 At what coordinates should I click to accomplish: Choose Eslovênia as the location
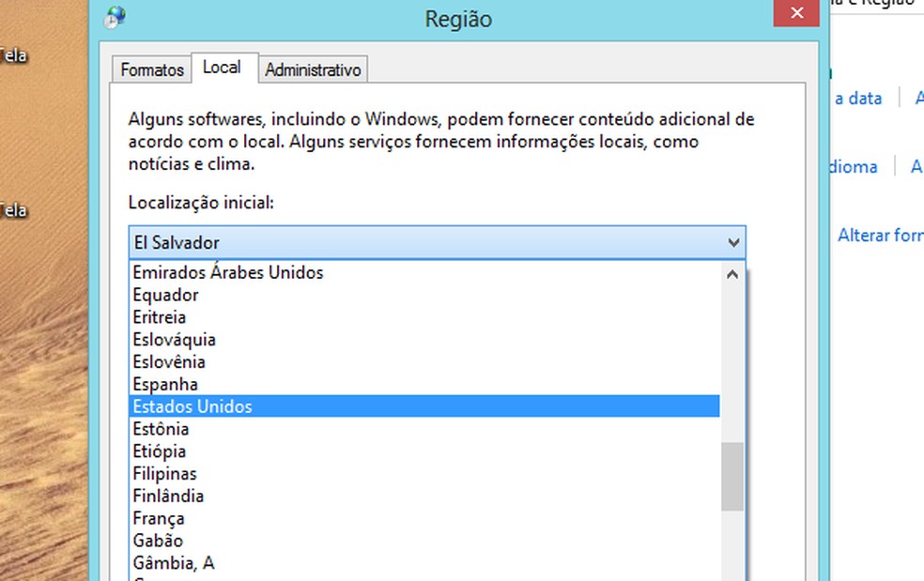click(x=424, y=361)
